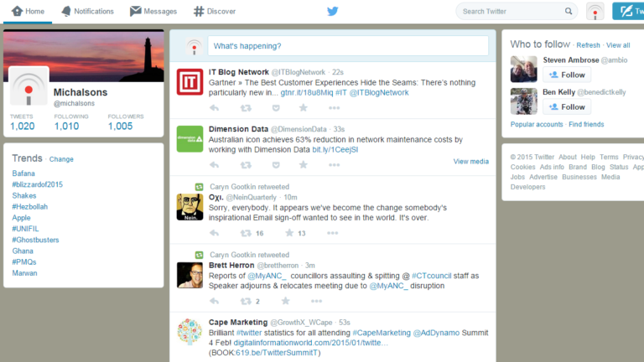Open Steven Ambrose profile picture

[523, 69]
